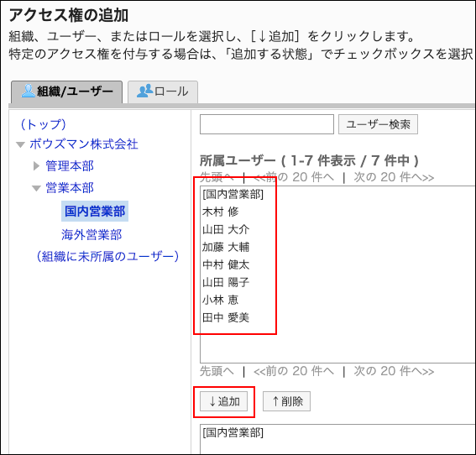The height and width of the screenshot is (455, 476).
Task: Select 管理本部 in the organization tree
Action: coord(70,165)
